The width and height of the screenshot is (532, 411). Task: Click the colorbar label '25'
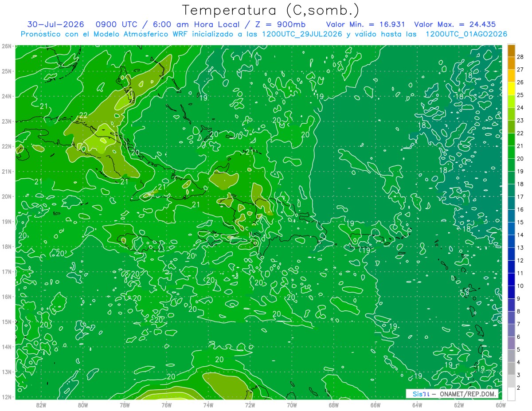tap(520, 95)
